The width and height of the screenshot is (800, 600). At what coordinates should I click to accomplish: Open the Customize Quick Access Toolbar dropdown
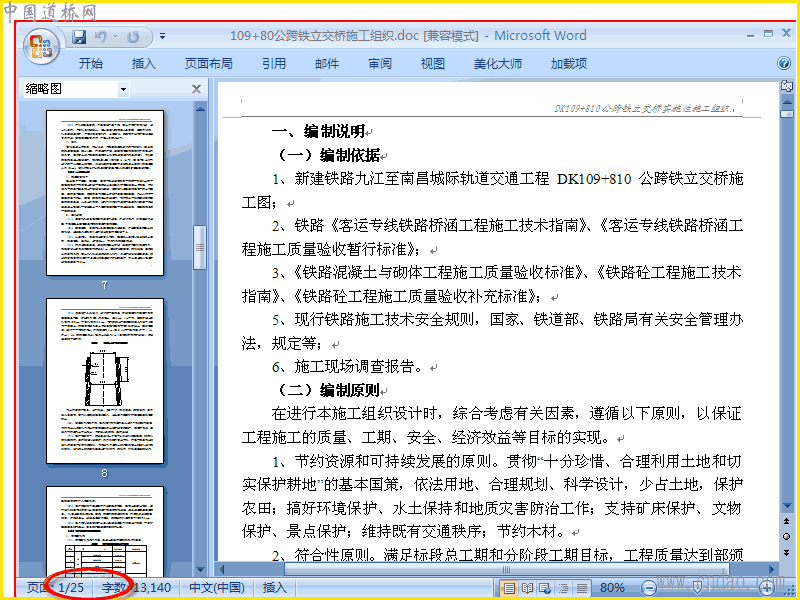(162, 37)
